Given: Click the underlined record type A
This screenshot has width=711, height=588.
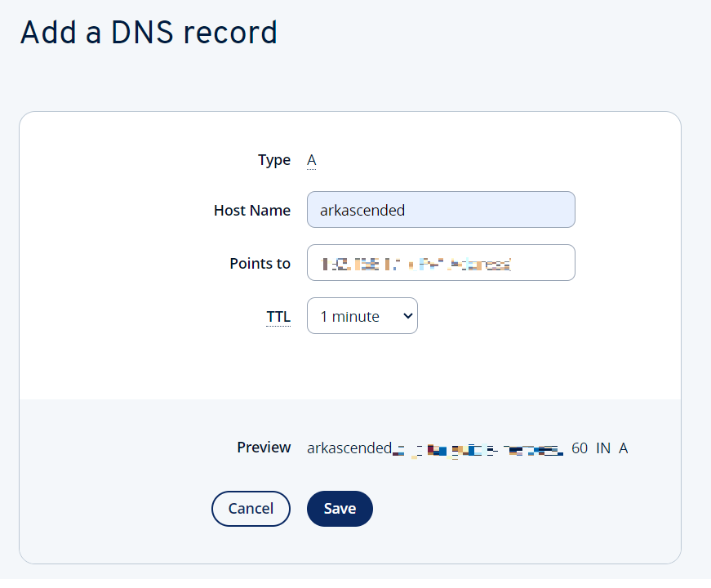Looking at the screenshot, I should [x=312, y=160].
